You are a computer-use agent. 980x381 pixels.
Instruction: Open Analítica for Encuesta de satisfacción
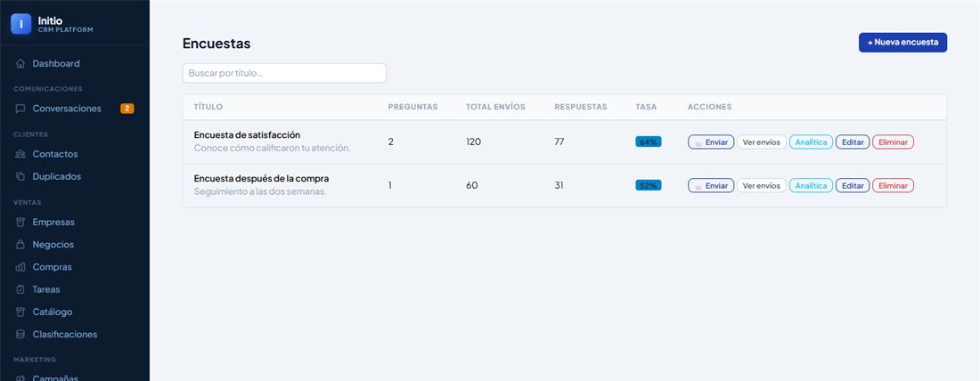pos(812,142)
